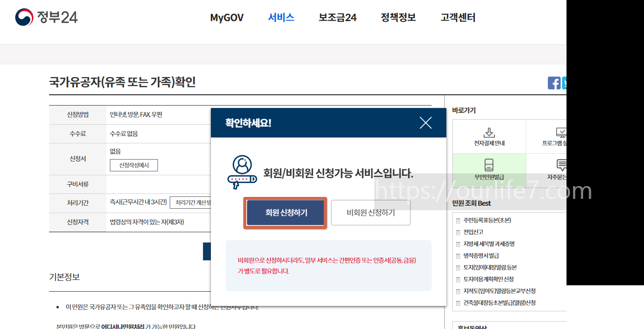The image size is (644, 329).
Task: Open the 정책정보 menu
Action: [398, 17]
